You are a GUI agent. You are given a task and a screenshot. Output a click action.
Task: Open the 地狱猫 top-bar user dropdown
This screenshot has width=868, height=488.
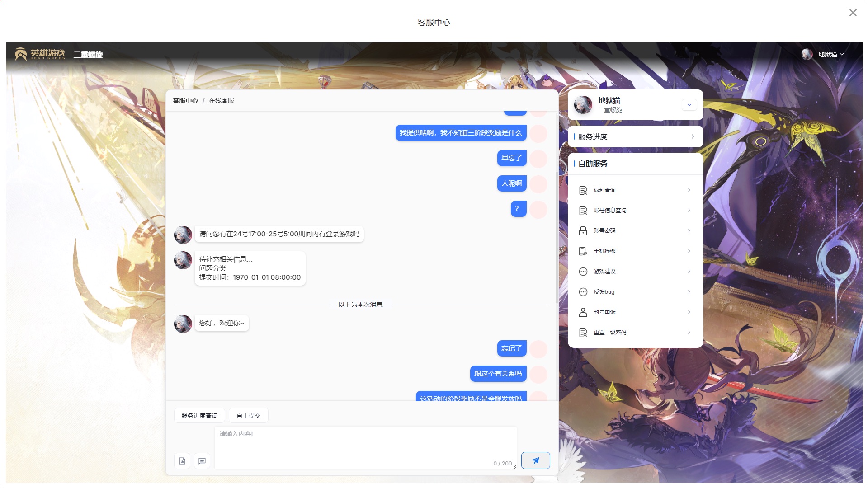[831, 54]
